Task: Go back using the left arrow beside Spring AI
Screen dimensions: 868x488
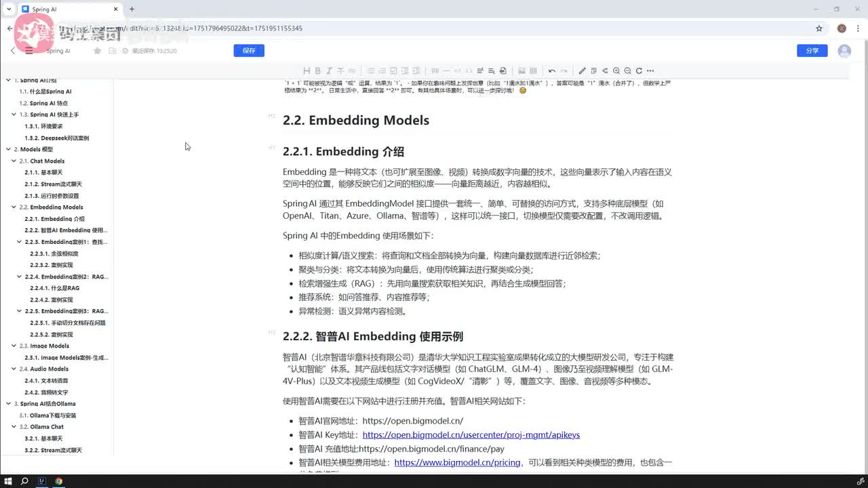Action: point(13,51)
